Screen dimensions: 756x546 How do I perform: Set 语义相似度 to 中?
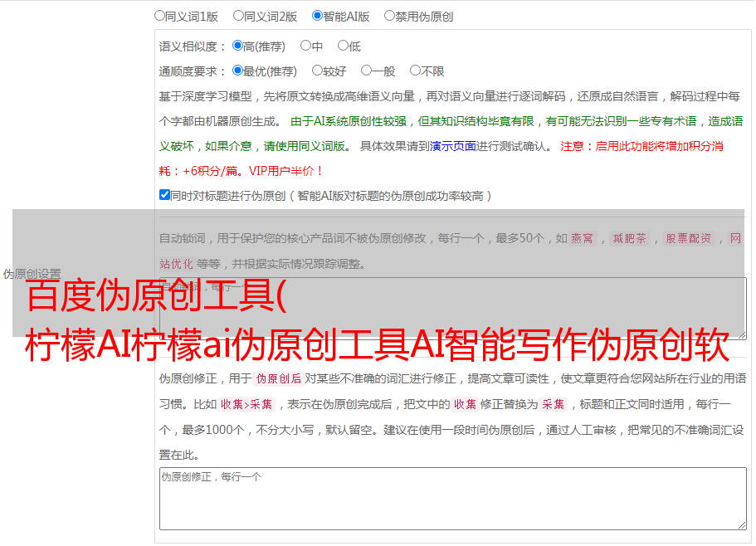[x=305, y=46]
